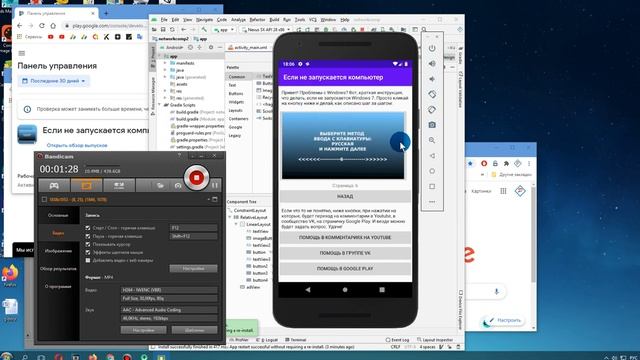
Task: Stop recording with Bandicam's red stop button
Action: pyautogui.click(x=196, y=178)
